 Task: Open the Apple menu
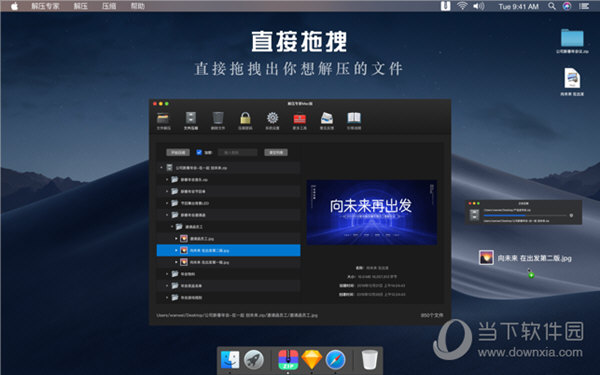[x=14, y=6]
